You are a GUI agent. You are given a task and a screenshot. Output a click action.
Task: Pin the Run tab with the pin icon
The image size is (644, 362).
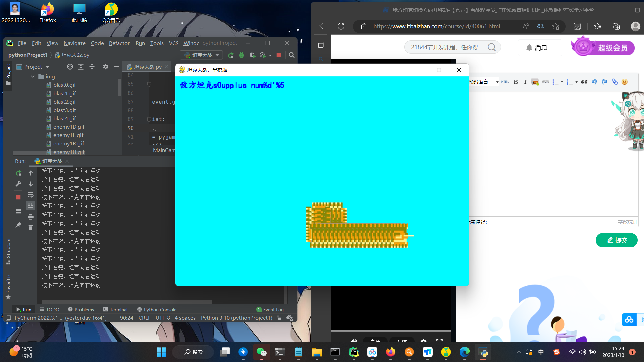coord(18,225)
